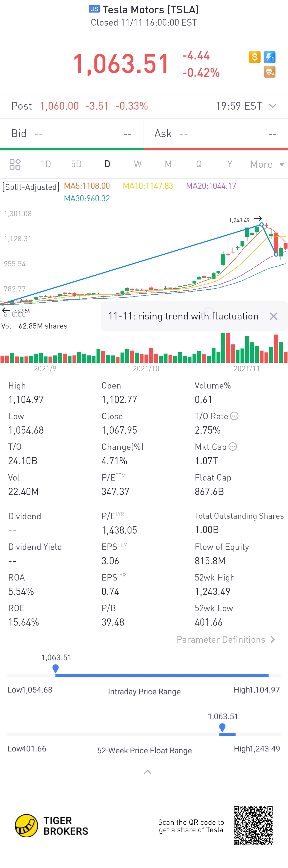Switch chart to 5D tab
Screen dimensions: 288x868
click(77, 164)
